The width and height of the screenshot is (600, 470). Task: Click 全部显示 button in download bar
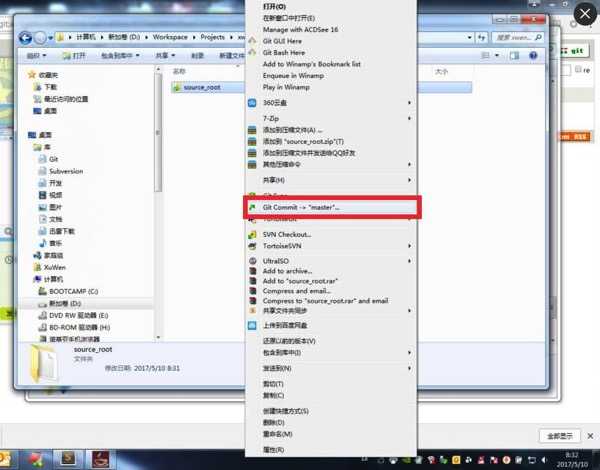point(559,436)
